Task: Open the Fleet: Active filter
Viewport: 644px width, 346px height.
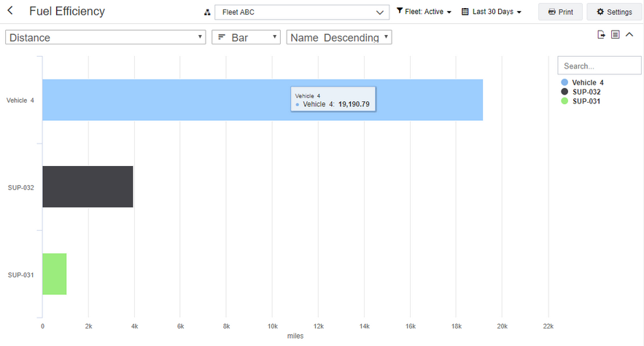Action: click(x=424, y=12)
